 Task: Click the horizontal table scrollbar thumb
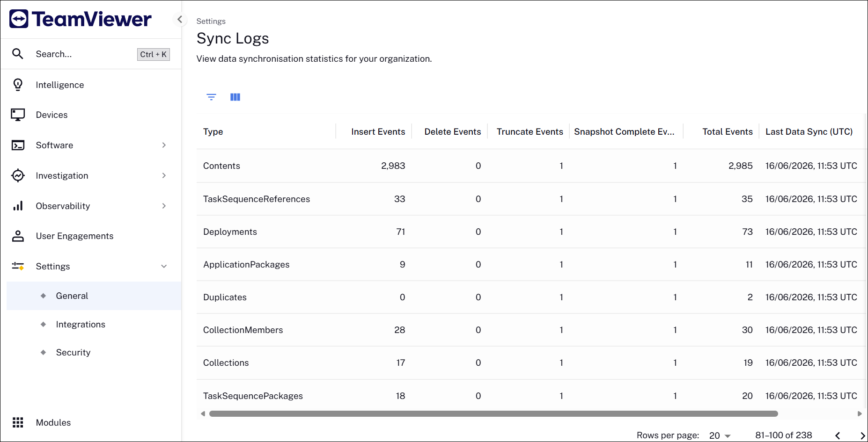pos(493,413)
